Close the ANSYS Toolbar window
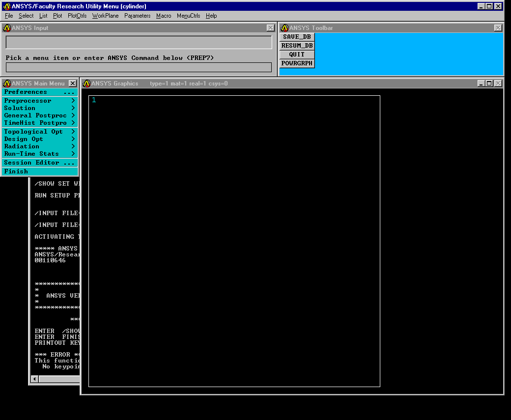The width and height of the screenshot is (511, 420). pos(498,28)
